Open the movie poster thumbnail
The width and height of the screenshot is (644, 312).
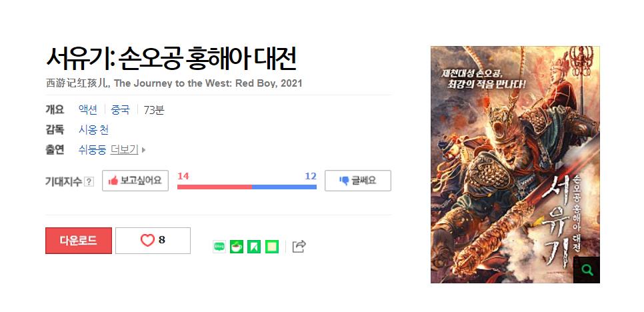pos(515,164)
